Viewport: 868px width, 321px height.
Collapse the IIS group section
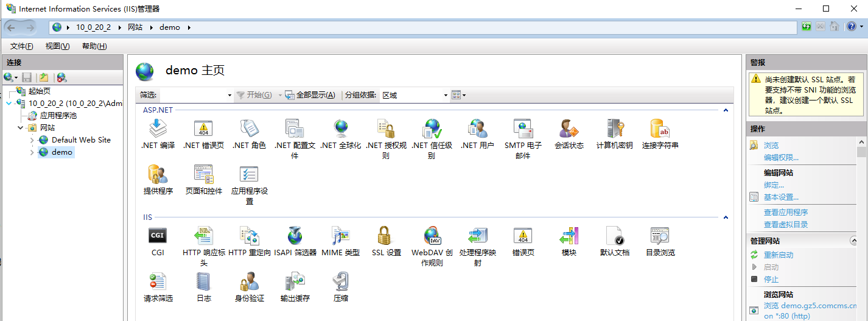click(726, 217)
